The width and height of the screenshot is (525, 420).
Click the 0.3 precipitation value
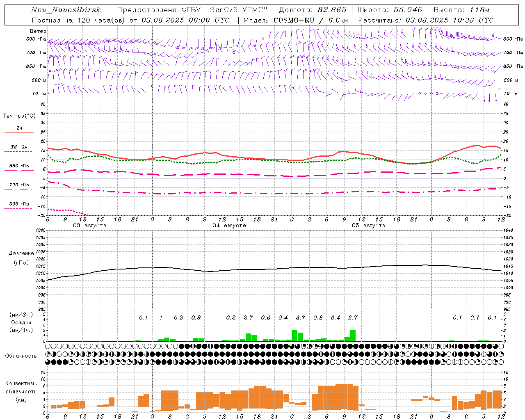(178, 317)
